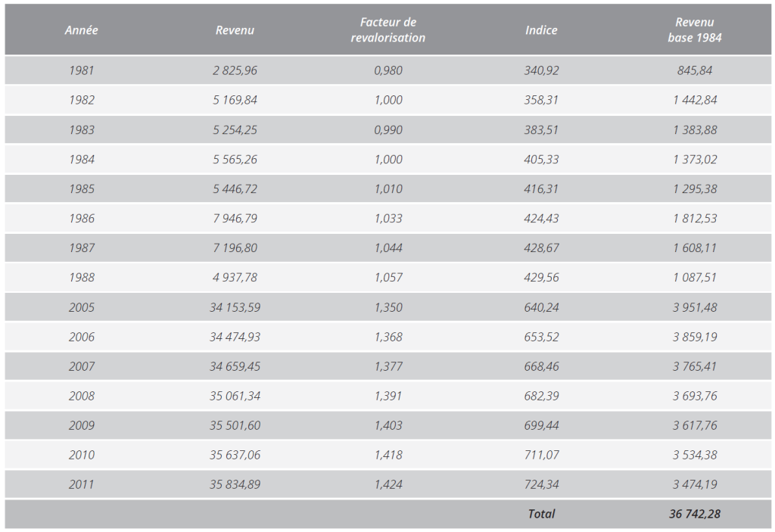Select the revenue value 5 169,84

235,100
